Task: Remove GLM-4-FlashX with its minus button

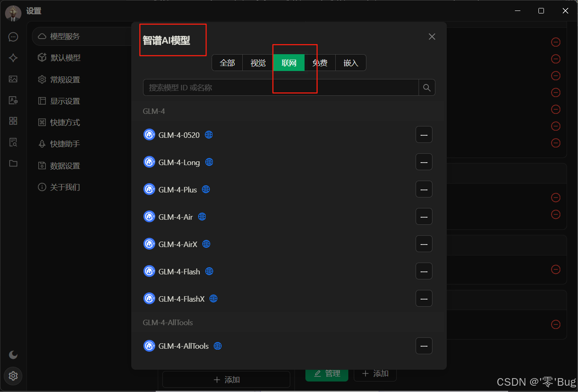Action: (424, 299)
